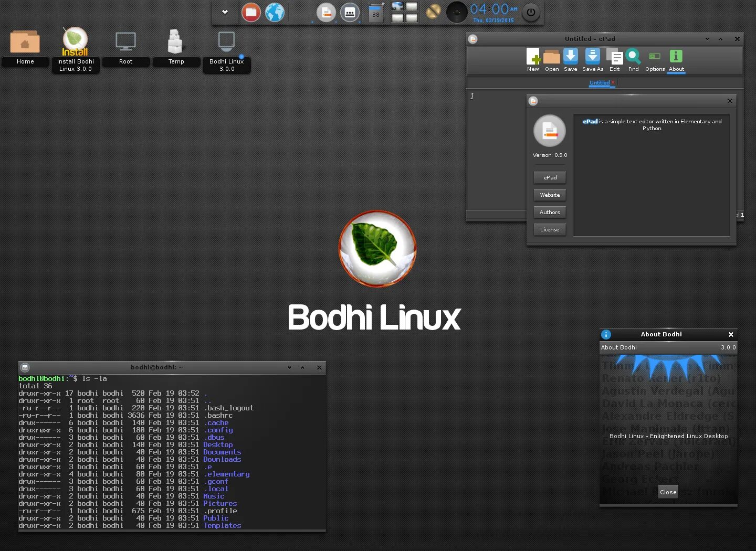Close About Bodhi window with X
The width and height of the screenshot is (756, 551).
click(x=731, y=334)
